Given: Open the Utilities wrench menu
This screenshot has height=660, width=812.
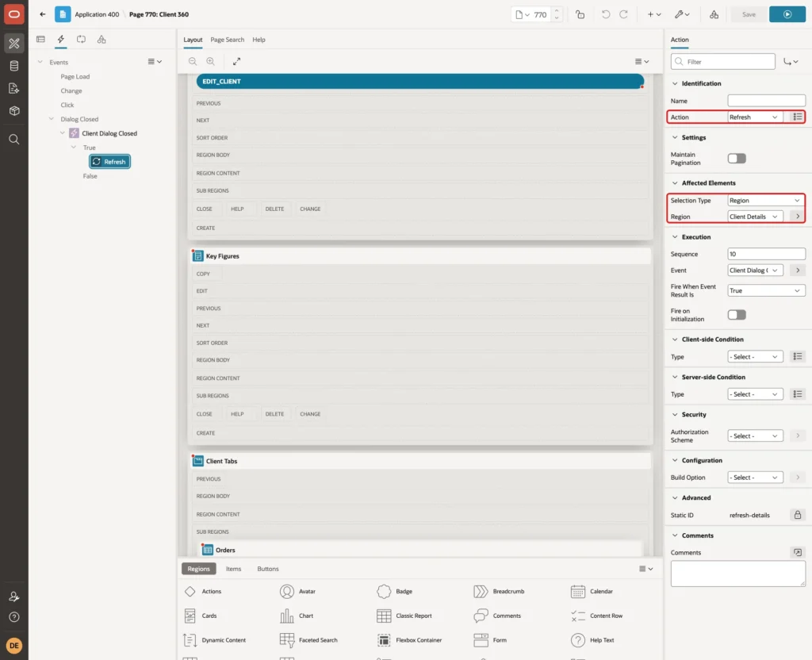Looking at the screenshot, I should tap(681, 14).
